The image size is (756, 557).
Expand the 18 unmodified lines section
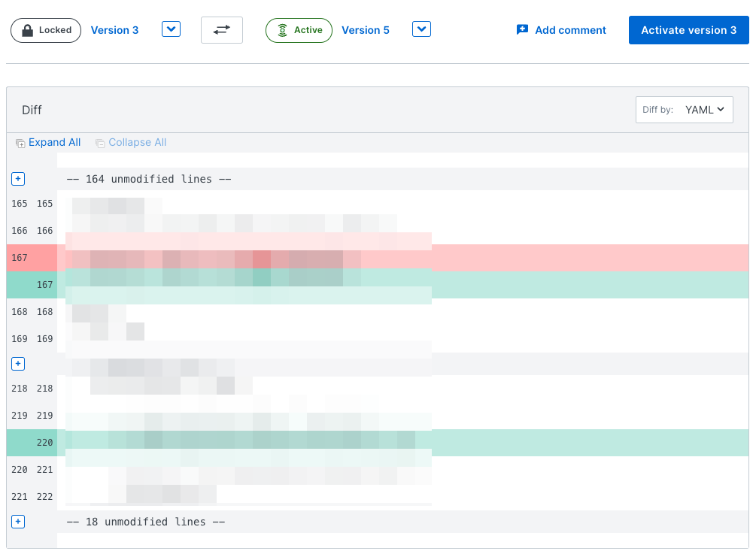[19, 522]
